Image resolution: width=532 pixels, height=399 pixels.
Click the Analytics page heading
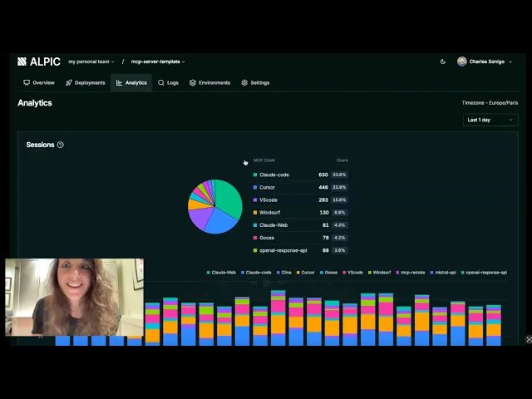[x=35, y=103]
